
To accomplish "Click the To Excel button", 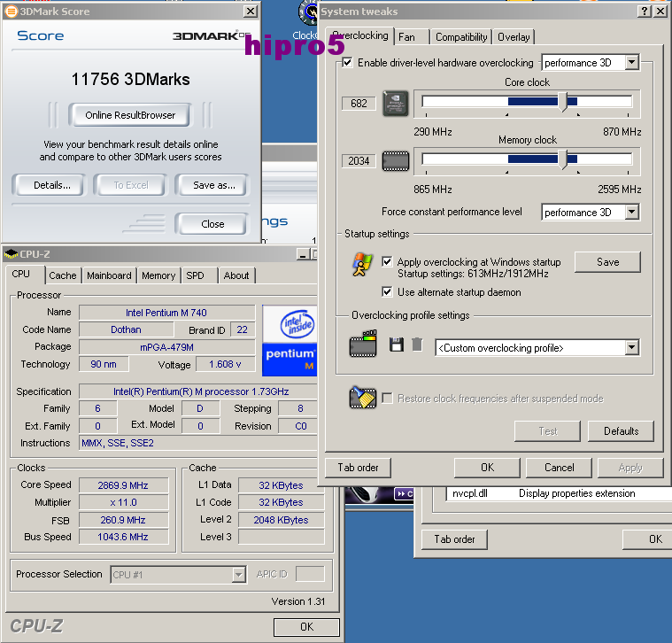I will [x=131, y=185].
